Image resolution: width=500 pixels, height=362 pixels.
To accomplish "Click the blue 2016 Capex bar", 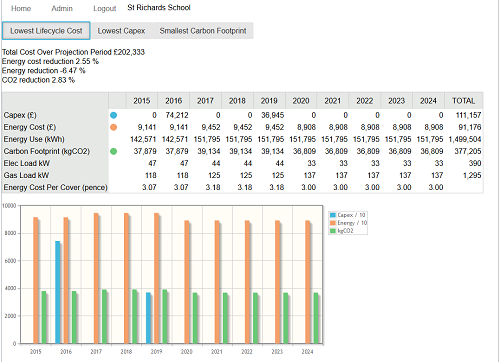I will coord(58,292).
